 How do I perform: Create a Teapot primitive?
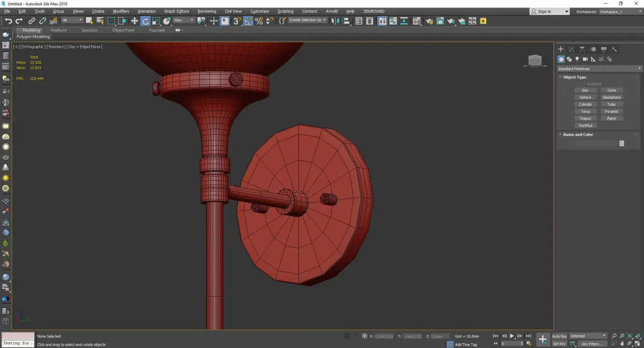tap(585, 119)
